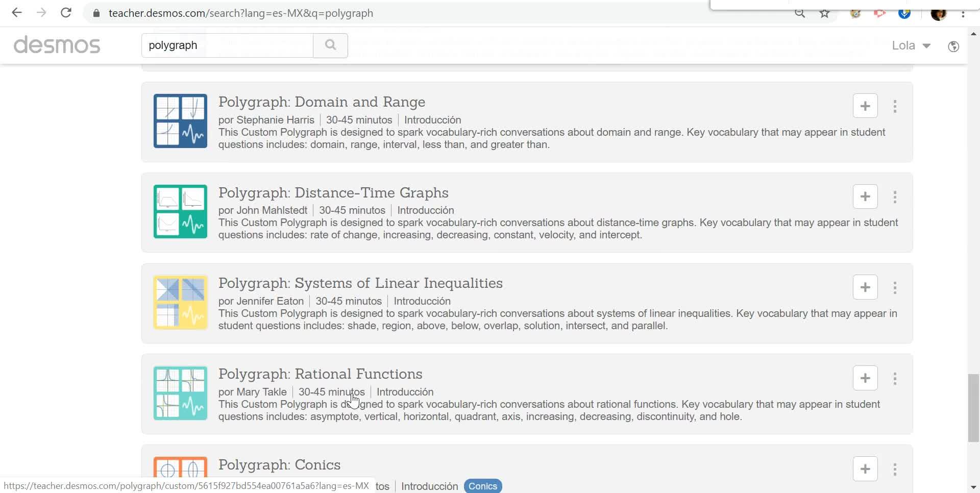Image resolution: width=980 pixels, height=493 pixels.
Task: Click scrollbar up arrow
Action: coord(973,34)
